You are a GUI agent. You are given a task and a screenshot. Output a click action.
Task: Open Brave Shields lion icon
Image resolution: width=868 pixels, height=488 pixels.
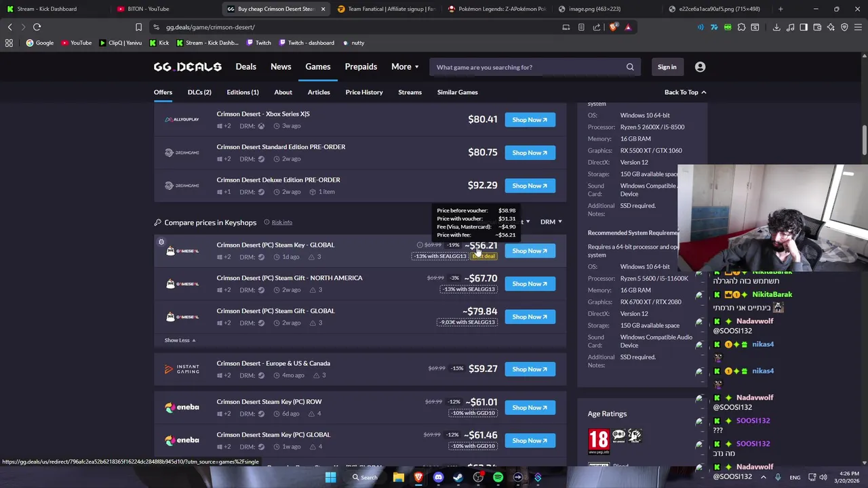614,27
